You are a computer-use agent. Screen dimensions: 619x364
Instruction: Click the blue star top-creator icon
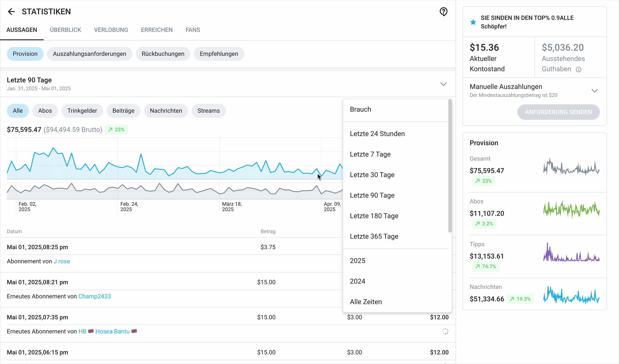(x=473, y=22)
